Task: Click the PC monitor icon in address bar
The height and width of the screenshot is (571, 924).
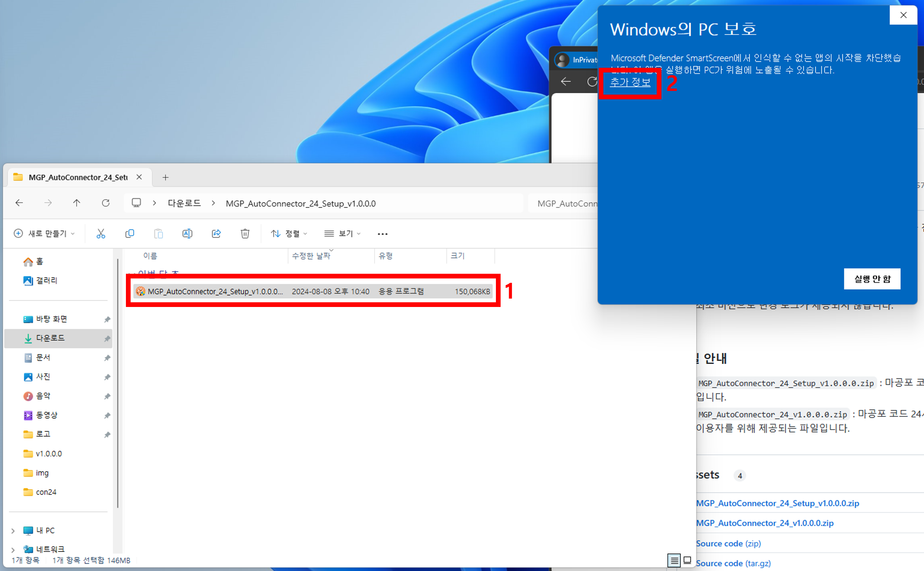Action: click(136, 203)
